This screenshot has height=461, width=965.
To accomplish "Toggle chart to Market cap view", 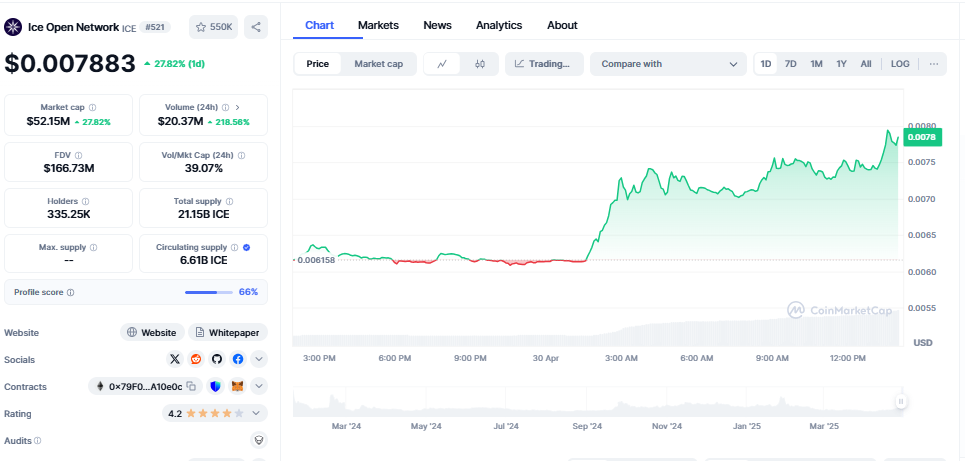I will [x=378, y=64].
